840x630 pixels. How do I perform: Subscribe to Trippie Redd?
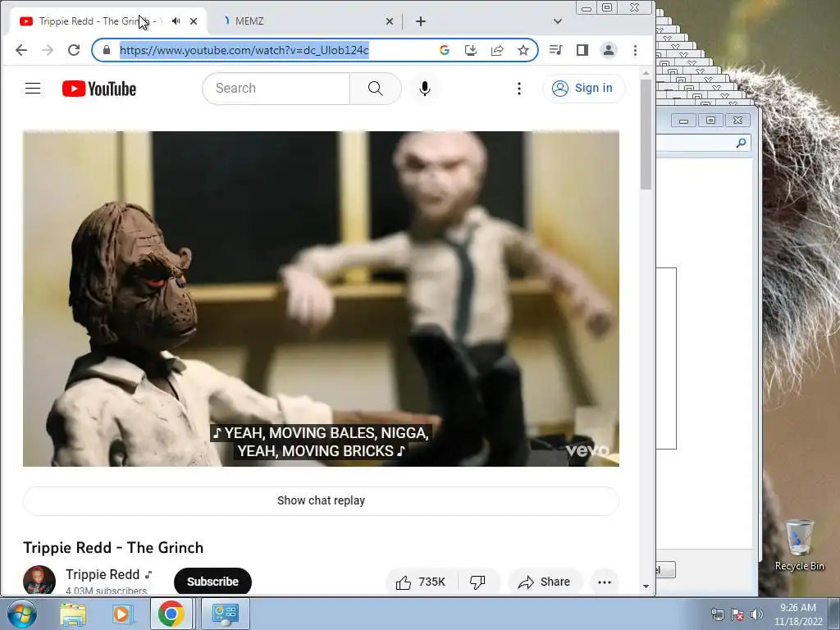pyautogui.click(x=212, y=582)
